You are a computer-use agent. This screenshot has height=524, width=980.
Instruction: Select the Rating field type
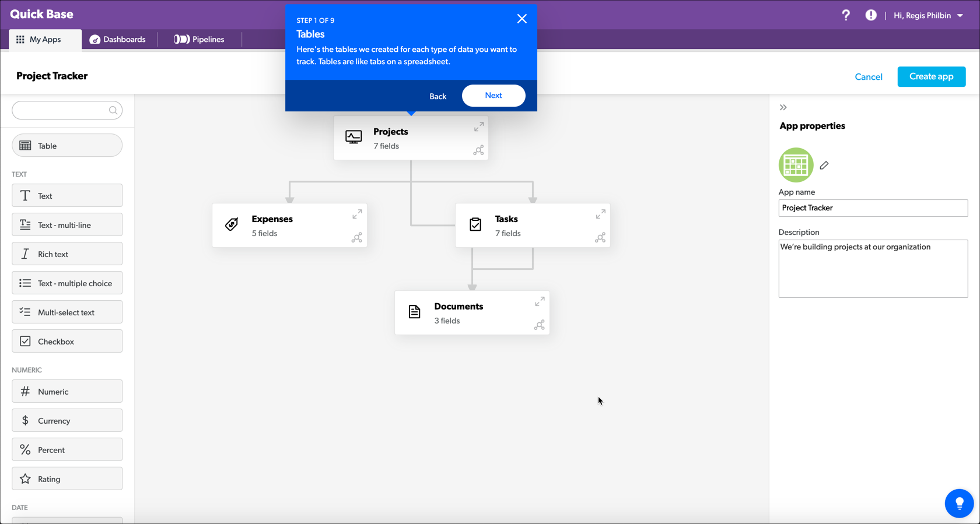67,479
